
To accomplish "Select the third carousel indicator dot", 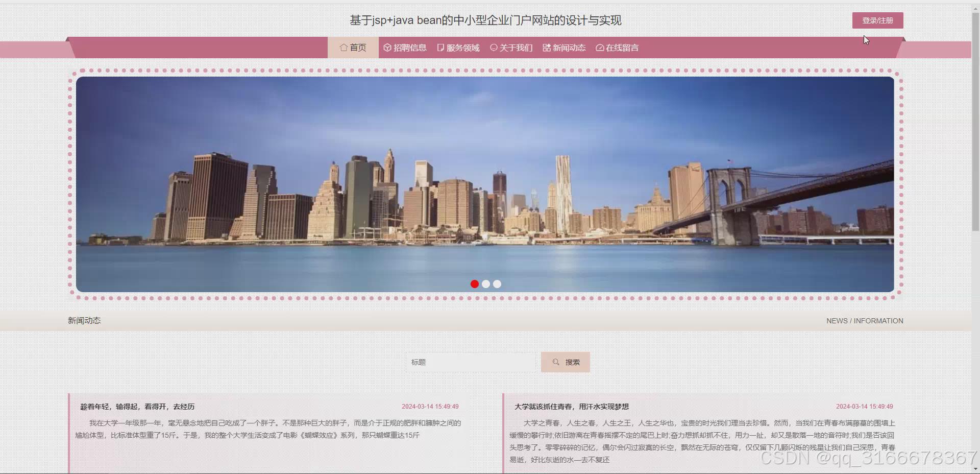I will (x=497, y=284).
